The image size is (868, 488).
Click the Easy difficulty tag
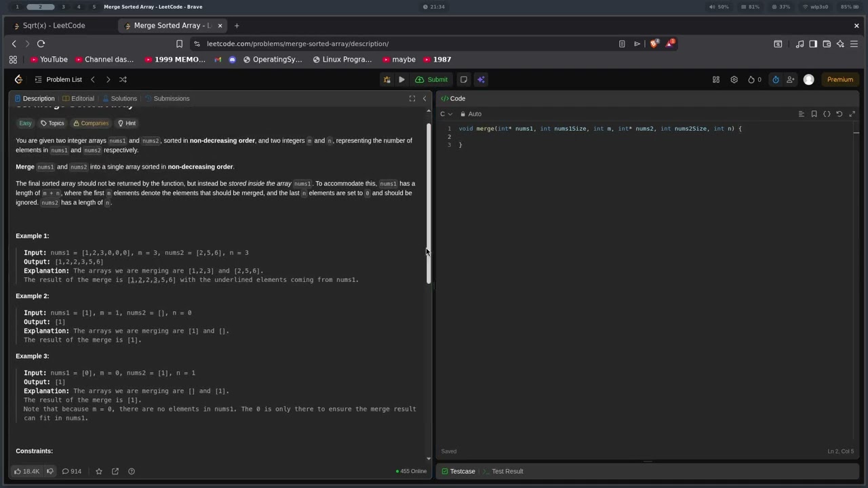click(25, 123)
